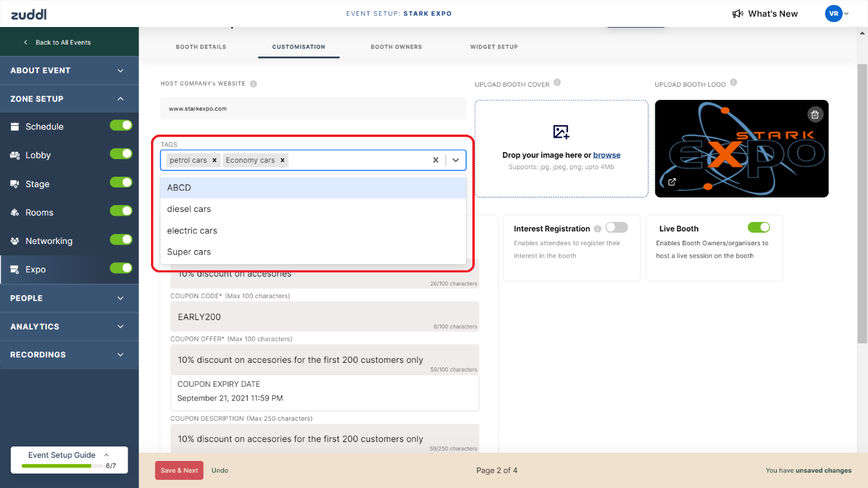Select Super cars tag option
The height and width of the screenshot is (488, 868).
(x=313, y=252)
